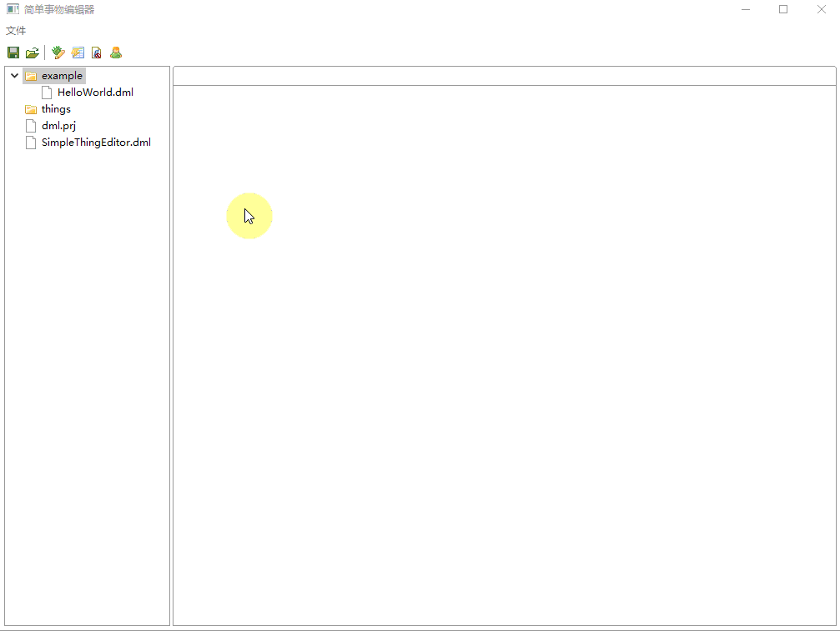Close the 简单事物编辑器 window
This screenshot has width=840, height=631.
pos(821,10)
